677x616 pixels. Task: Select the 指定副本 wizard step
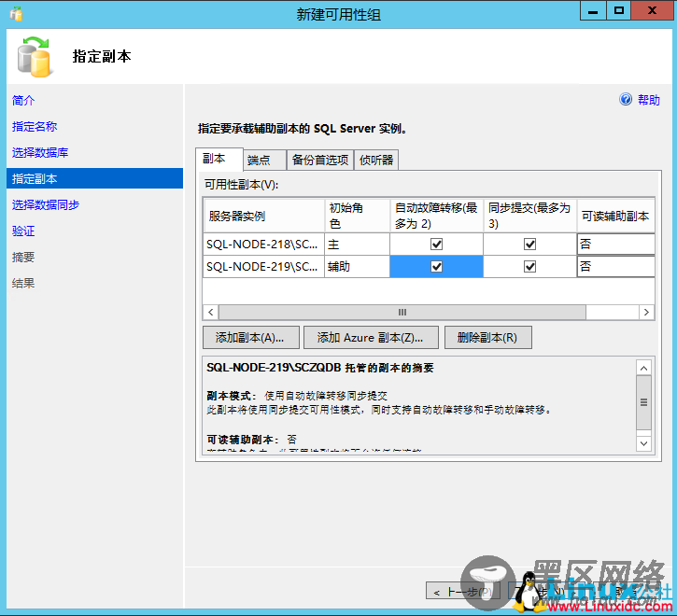pos(94,178)
